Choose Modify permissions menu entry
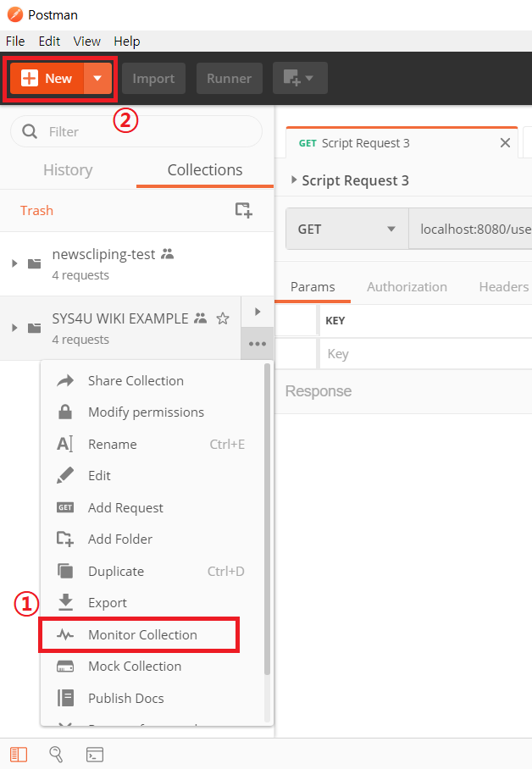This screenshot has width=532, height=769. click(152, 412)
